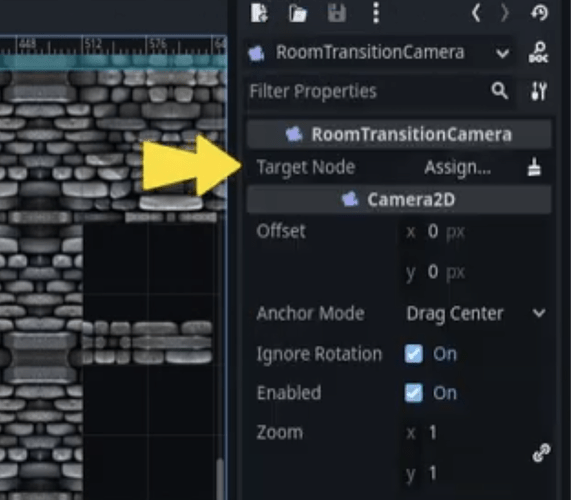The height and width of the screenshot is (500, 571).
Task: Toggle the Enabled checkbox
Action: point(414,393)
